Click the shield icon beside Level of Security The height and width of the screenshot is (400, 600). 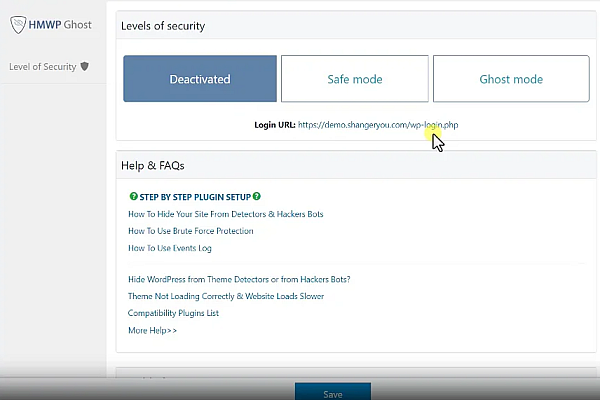(85, 67)
